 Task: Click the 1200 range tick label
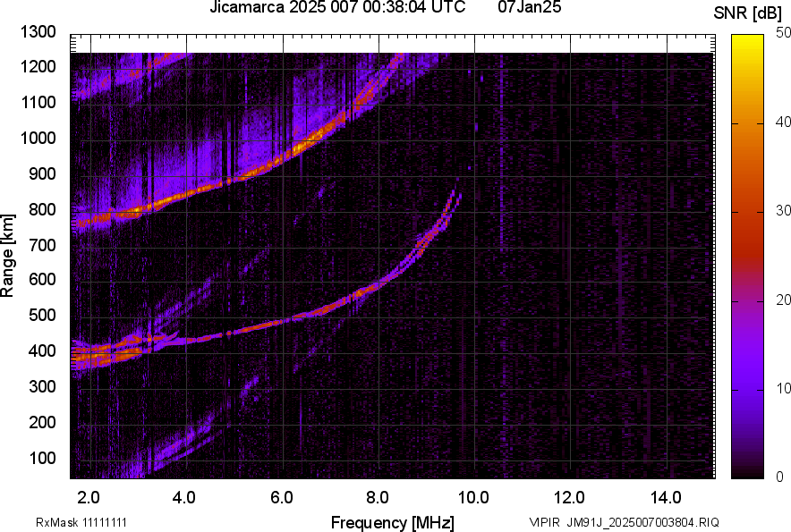click(38, 66)
